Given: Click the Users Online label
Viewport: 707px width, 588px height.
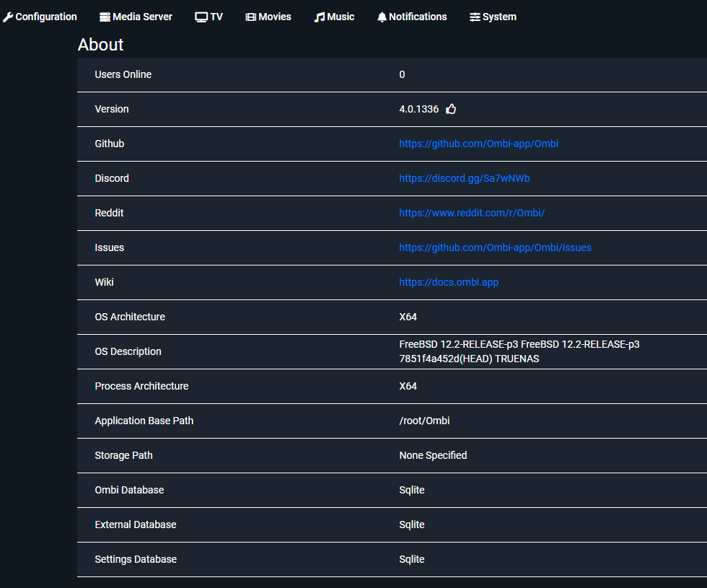Looking at the screenshot, I should pos(123,74).
